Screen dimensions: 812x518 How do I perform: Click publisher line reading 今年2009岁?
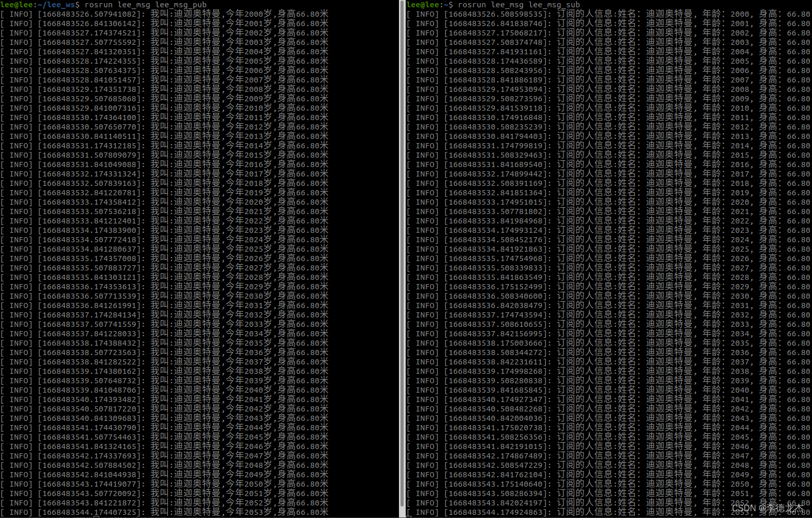pyautogui.click(x=164, y=99)
